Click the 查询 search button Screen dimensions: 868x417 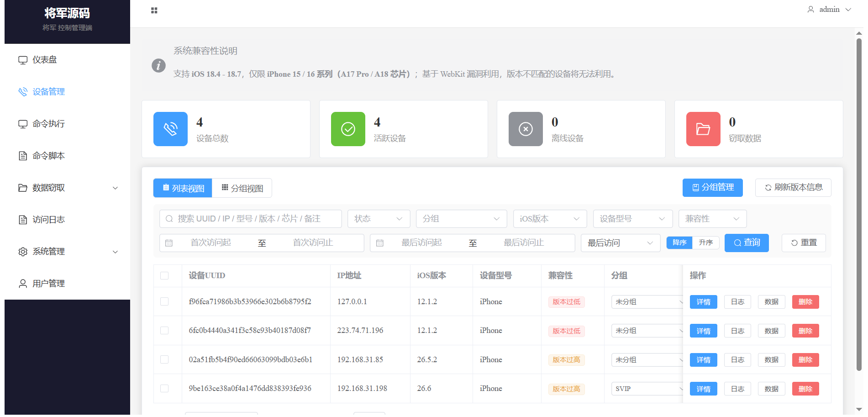pyautogui.click(x=747, y=243)
